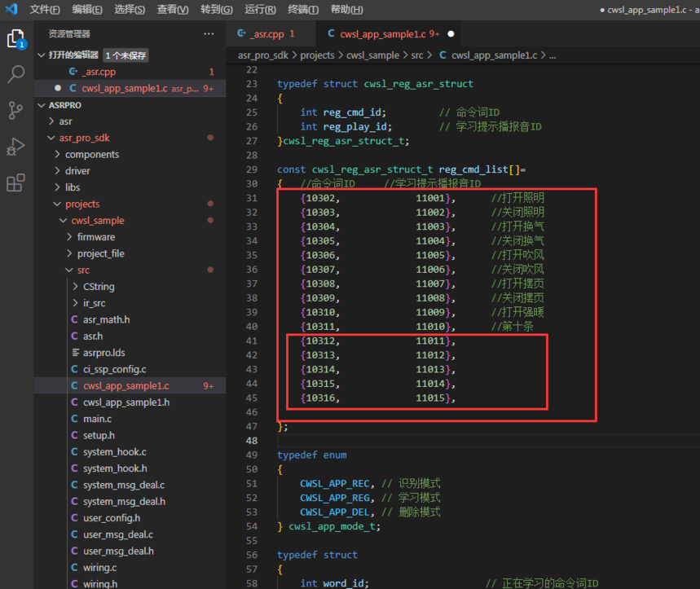Select _asr.cpp in open editors list
Viewport: 700px width, 589px height.
click(x=130, y=72)
